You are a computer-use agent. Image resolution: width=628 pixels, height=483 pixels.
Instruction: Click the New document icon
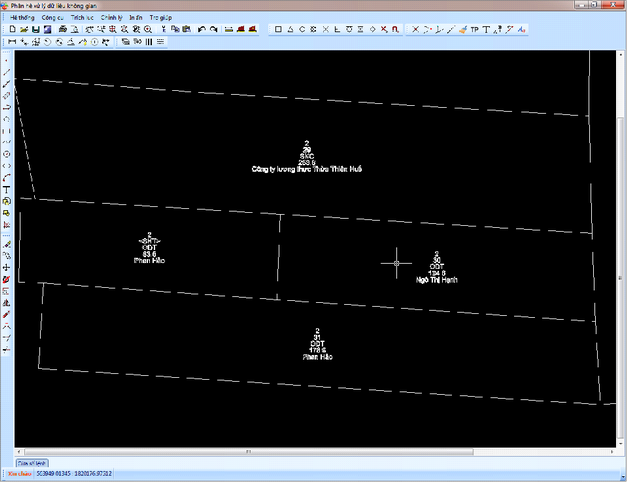[10, 30]
